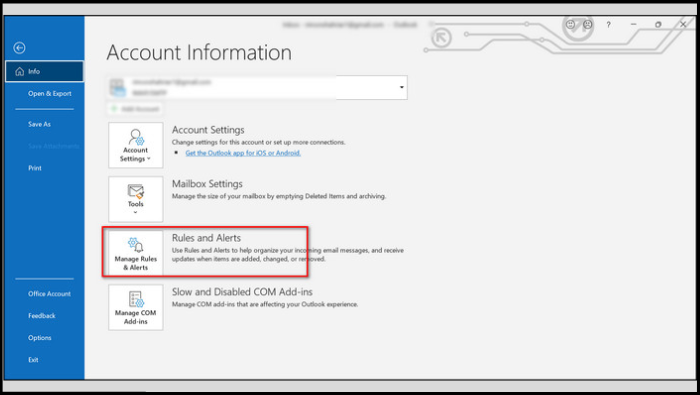700x395 pixels.
Task: Open the Account Settings dropdown button
Action: [x=136, y=146]
